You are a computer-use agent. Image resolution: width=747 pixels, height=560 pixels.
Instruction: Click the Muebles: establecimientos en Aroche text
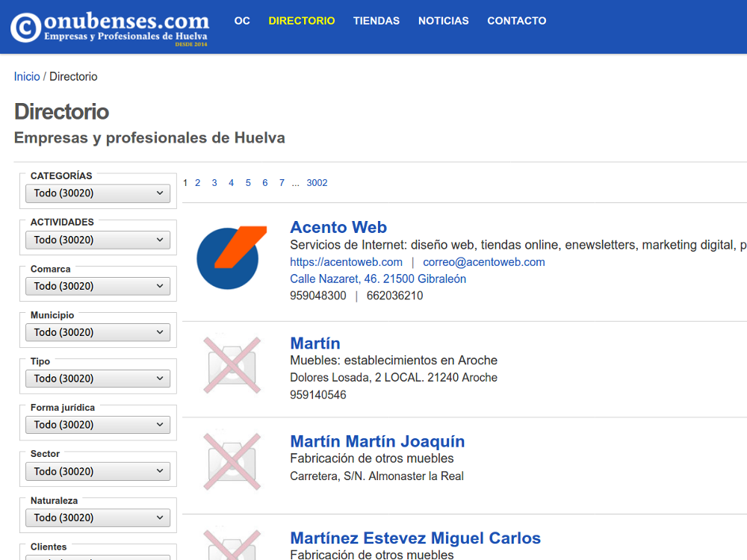(x=394, y=361)
